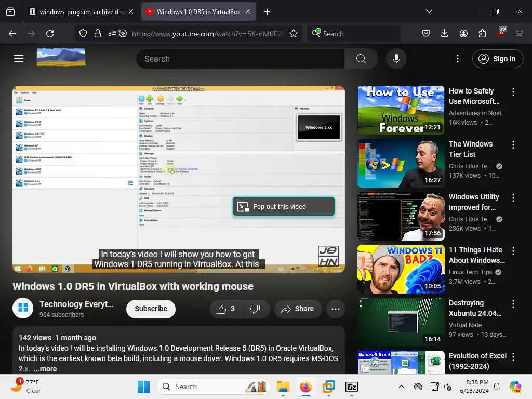Open the Windows Start menu
This screenshot has height=399, width=532.
143,387
